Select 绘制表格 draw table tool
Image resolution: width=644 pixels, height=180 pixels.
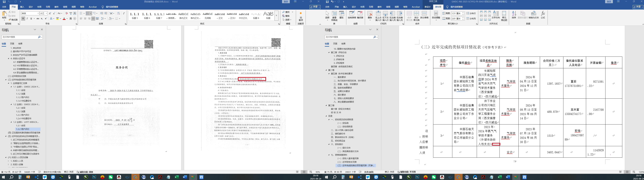pyautogui.click(x=352, y=15)
